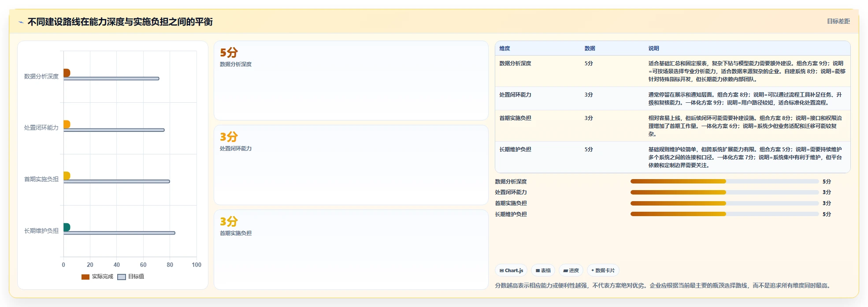Click the orange actual bar for 处置闭环能力
This screenshot has width=868, height=307.
pos(67,124)
